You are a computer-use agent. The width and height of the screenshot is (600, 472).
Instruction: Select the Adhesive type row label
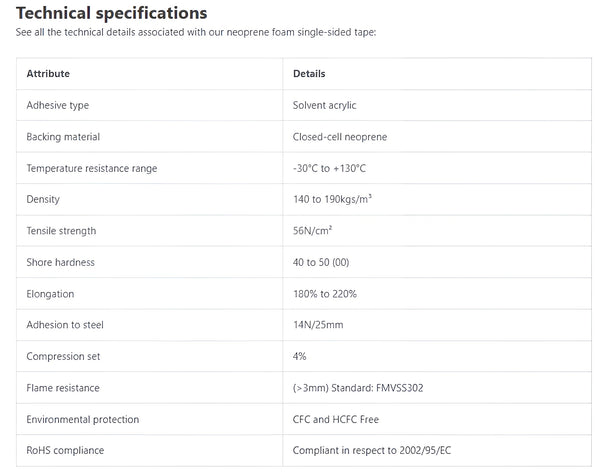coord(58,105)
